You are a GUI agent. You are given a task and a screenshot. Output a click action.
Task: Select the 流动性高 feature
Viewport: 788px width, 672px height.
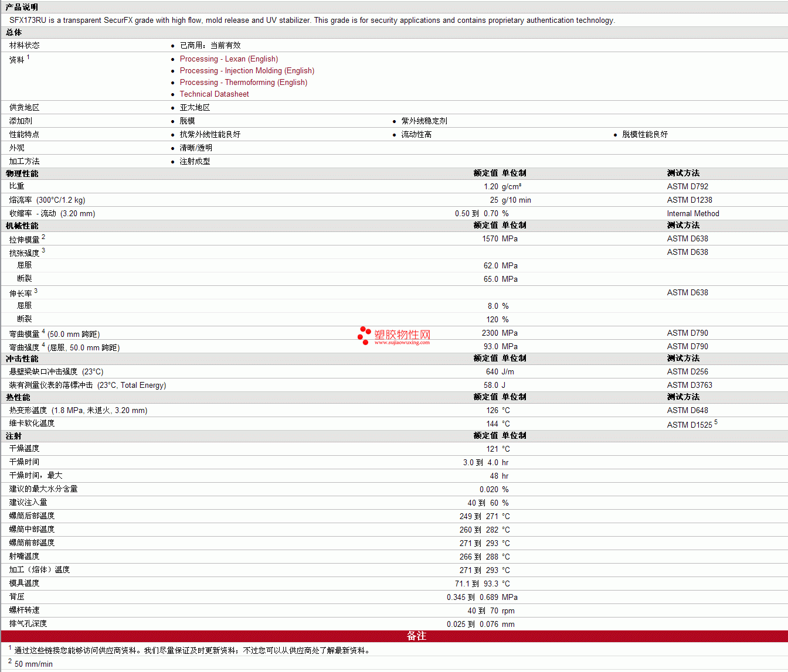click(416, 135)
